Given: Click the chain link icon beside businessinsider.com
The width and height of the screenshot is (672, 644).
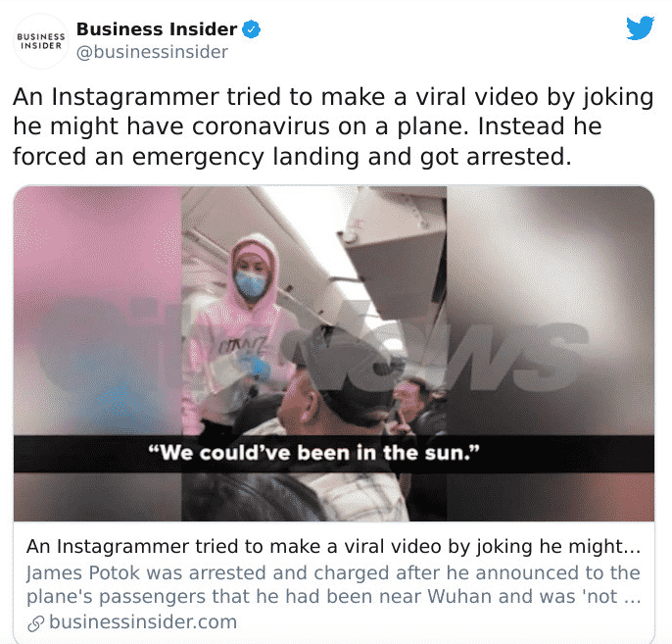Looking at the screenshot, I should click(36, 623).
